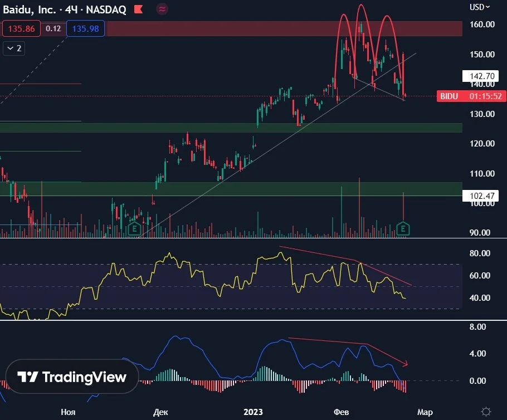Screen dimensions: 507x420
Task: Click the BIDU current price label
Action: click(x=471, y=96)
